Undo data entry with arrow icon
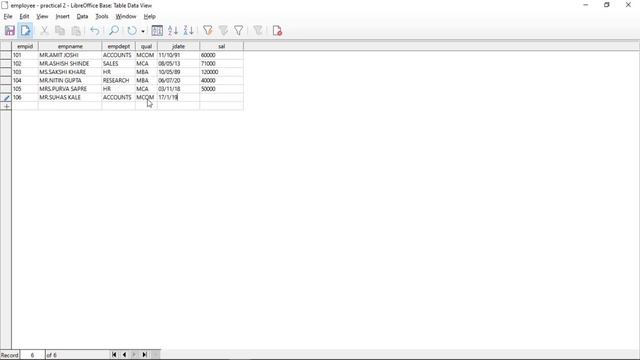 point(95,31)
